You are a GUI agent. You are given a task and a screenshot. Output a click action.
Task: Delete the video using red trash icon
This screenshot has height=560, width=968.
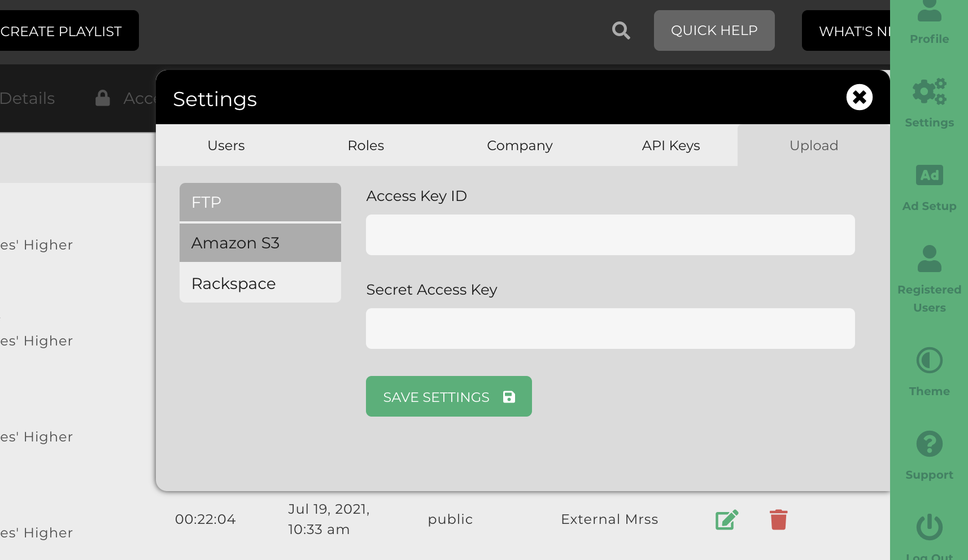[778, 519]
